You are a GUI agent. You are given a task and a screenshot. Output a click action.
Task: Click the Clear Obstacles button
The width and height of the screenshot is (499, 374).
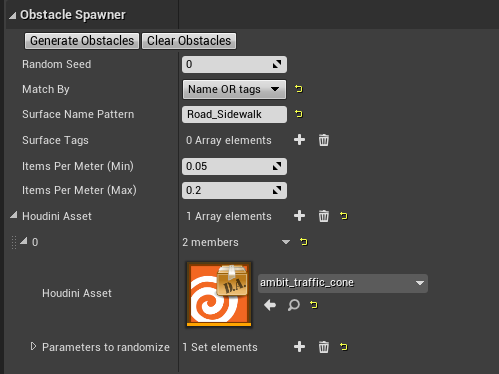pyautogui.click(x=189, y=41)
